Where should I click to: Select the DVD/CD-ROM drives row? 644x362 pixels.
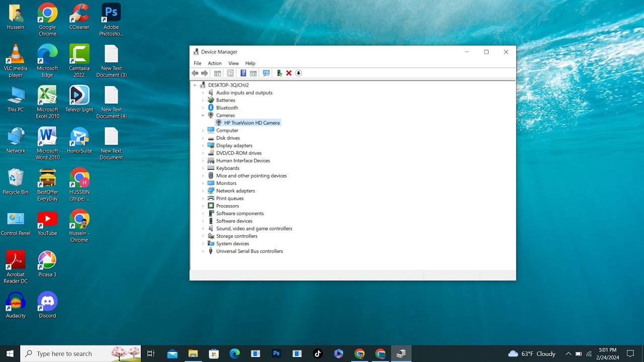[x=234, y=153]
